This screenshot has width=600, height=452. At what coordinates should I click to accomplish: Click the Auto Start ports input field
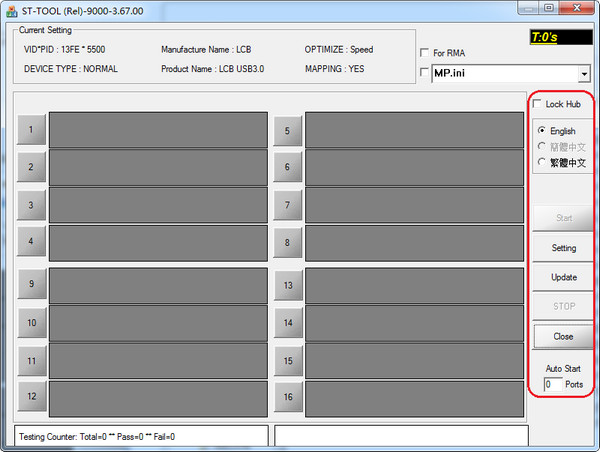[553, 384]
